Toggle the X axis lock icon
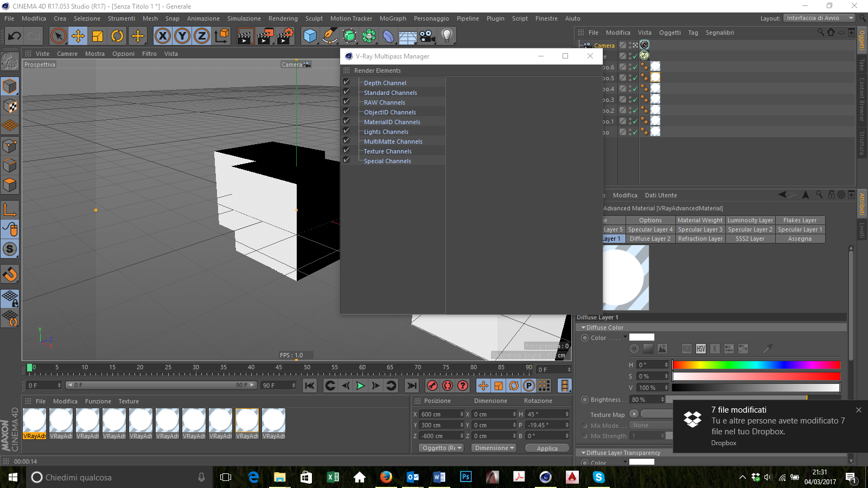868x488 pixels. tap(162, 36)
